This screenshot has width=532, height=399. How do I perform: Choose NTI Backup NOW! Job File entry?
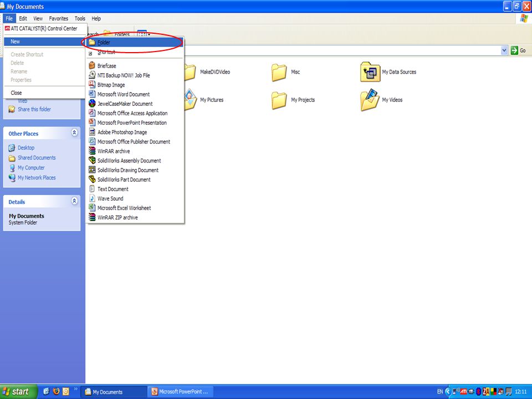[135, 75]
